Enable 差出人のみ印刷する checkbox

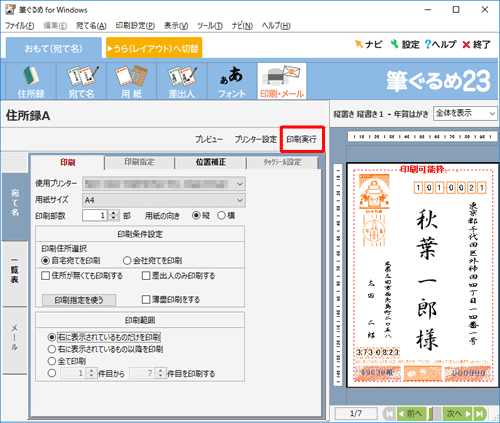point(178,276)
